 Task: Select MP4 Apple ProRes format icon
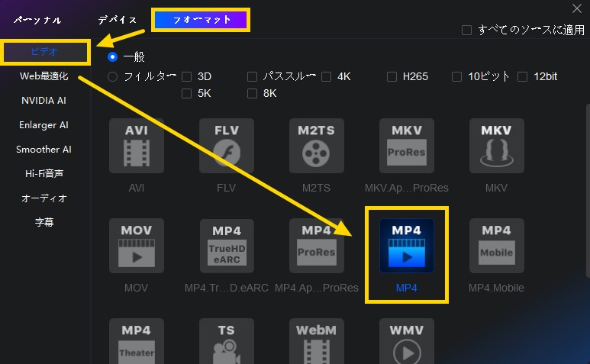click(317, 246)
